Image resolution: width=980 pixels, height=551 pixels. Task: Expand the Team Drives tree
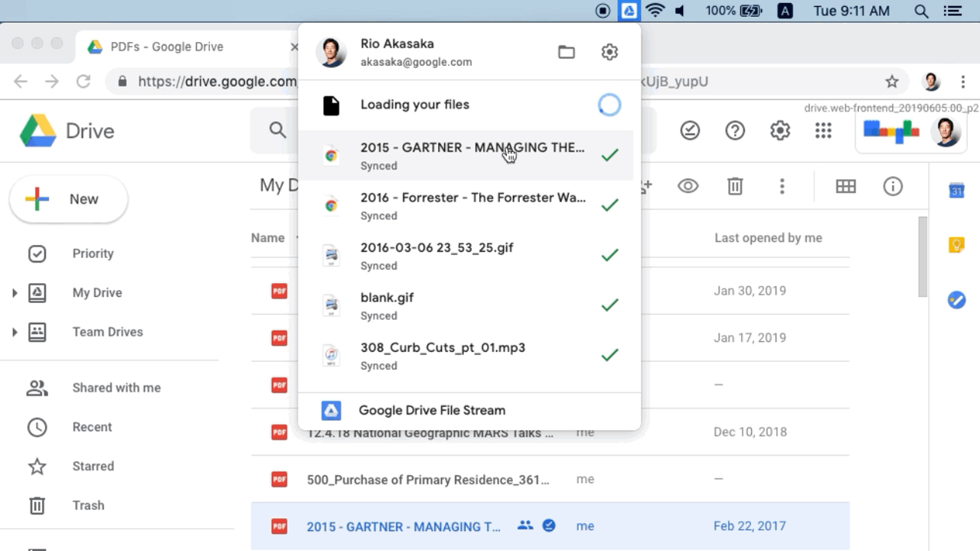15,332
